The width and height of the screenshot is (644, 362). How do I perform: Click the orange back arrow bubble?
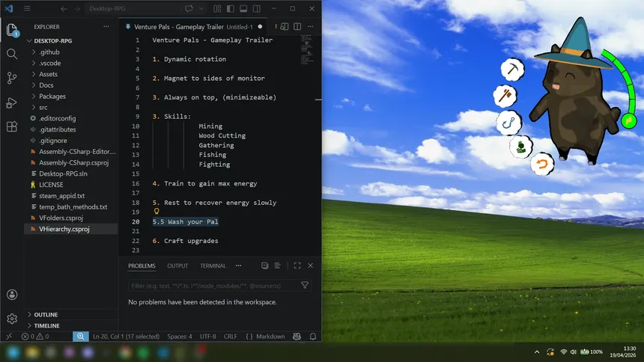coord(541,163)
